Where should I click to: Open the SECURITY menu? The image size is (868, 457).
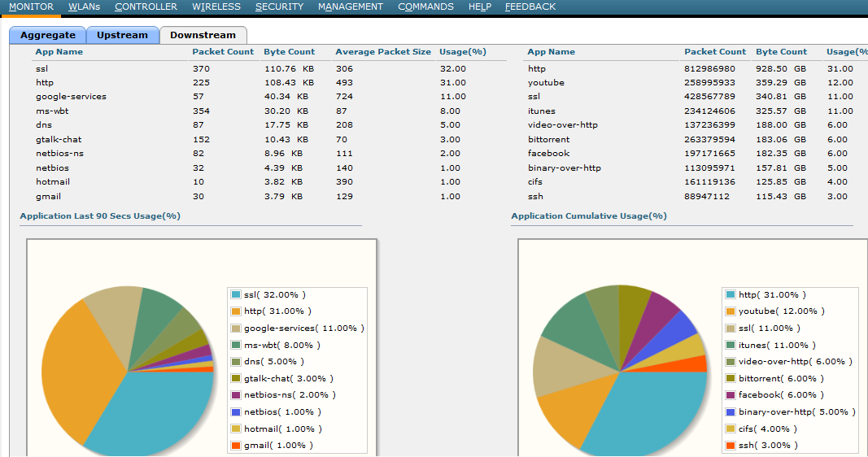[279, 7]
